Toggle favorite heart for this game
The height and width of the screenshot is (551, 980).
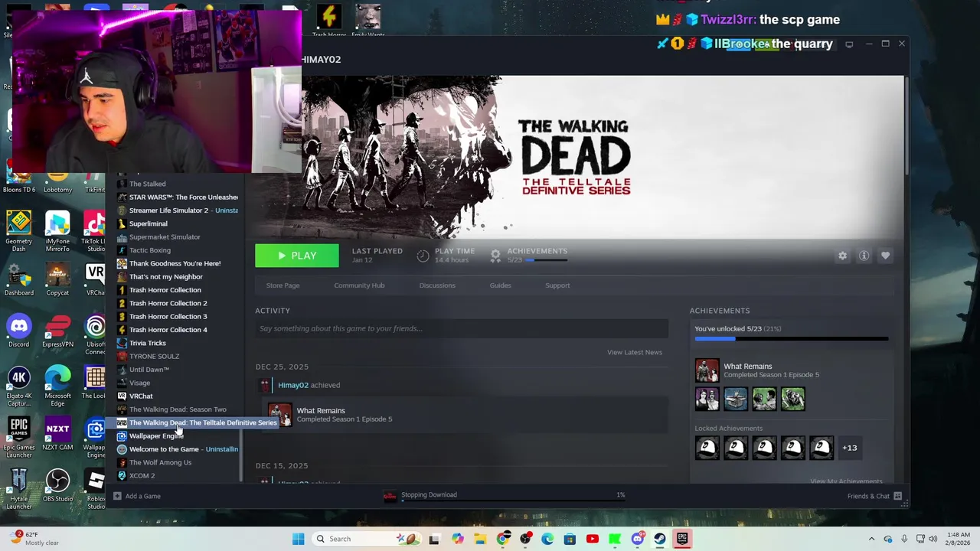[885, 256]
